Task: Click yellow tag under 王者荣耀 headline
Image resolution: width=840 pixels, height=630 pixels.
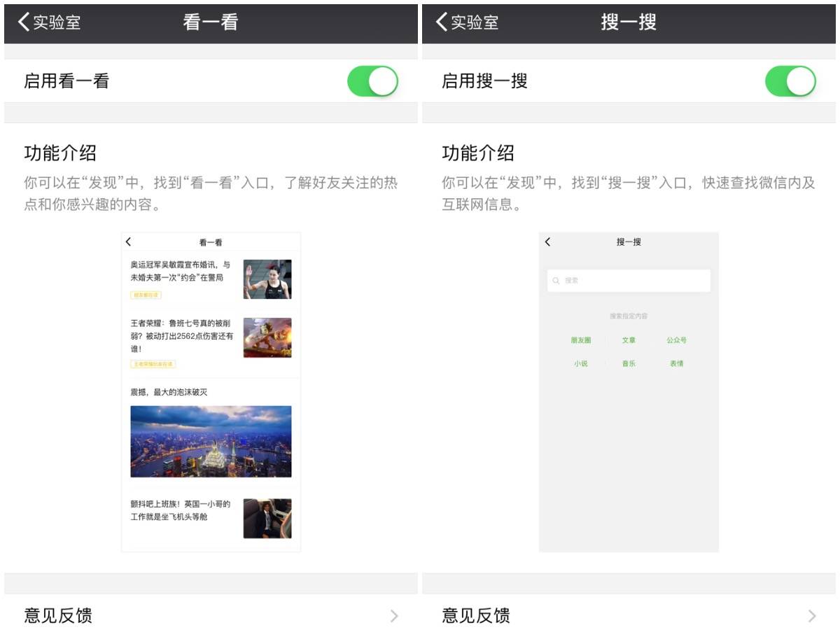Action: [153, 364]
